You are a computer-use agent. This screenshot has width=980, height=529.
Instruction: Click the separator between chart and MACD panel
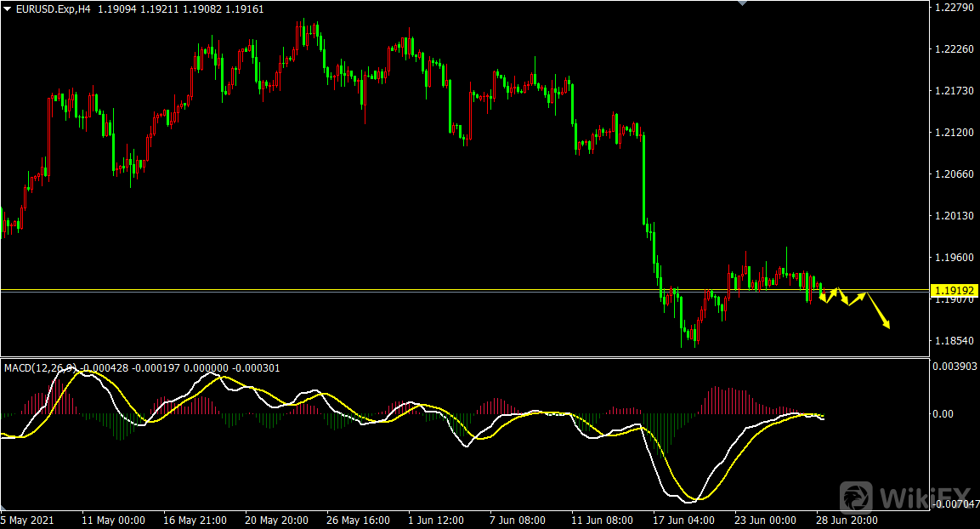(x=463, y=357)
